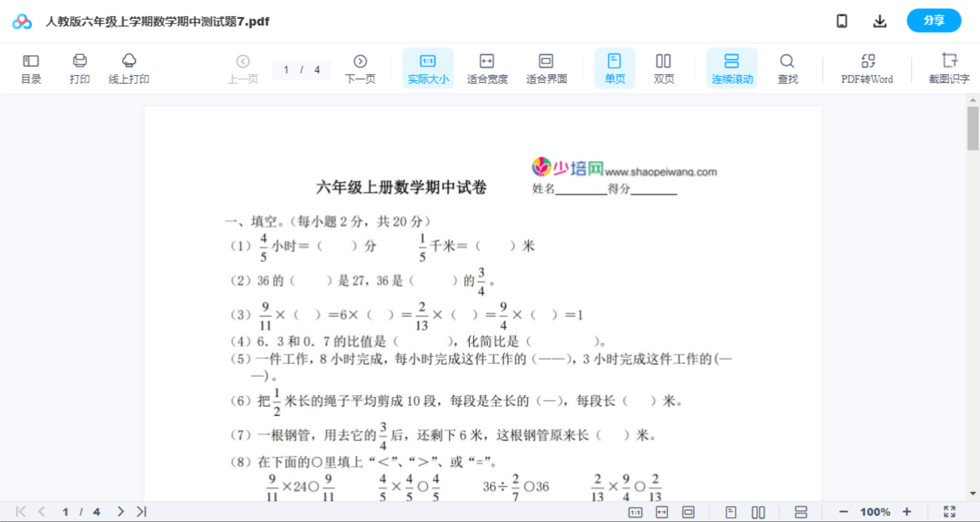This screenshot has width=980, height=522.
Task: Toggle 连续滚动 continuous scrolling off
Action: click(732, 68)
